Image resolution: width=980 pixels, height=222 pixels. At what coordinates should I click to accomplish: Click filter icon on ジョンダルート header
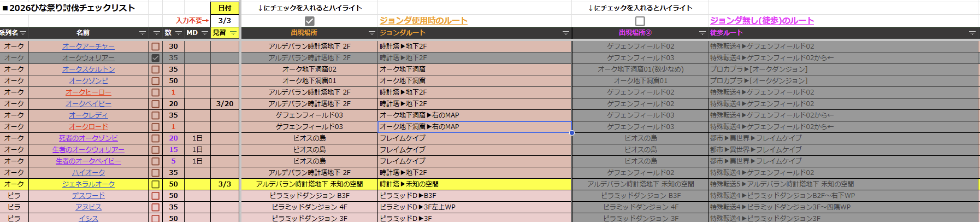click(x=566, y=33)
